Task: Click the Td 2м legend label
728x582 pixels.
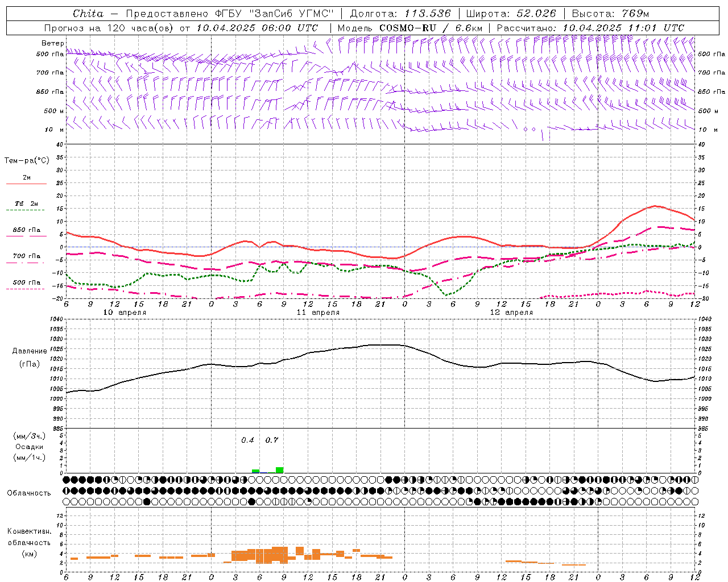Action: pyautogui.click(x=27, y=203)
